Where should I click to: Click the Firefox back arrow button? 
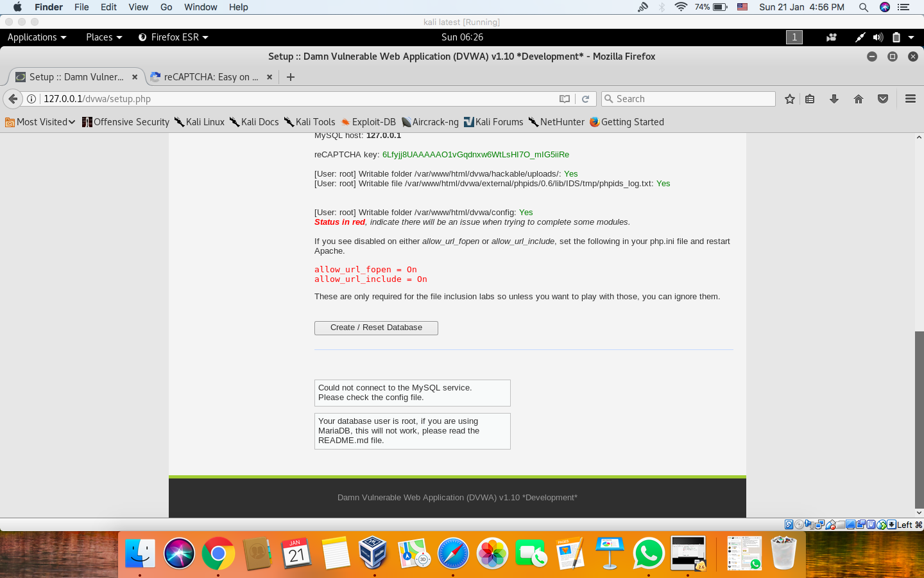click(13, 99)
